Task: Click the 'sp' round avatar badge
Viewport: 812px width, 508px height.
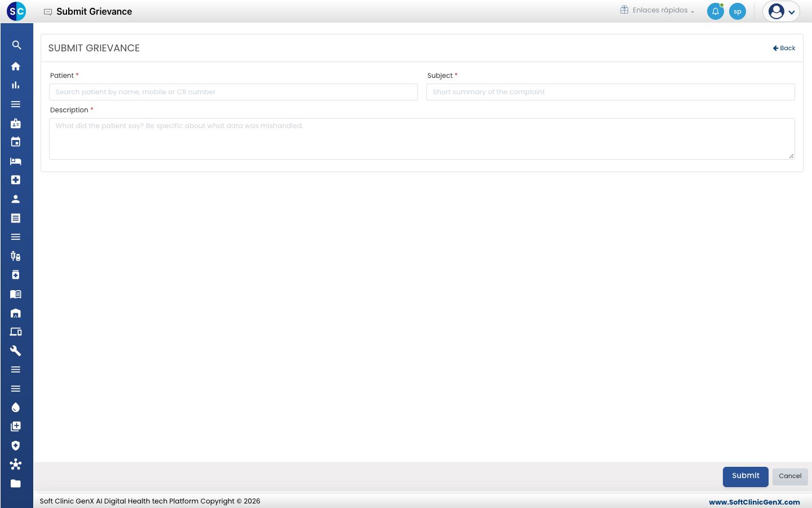Action: click(x=738, y=11)
